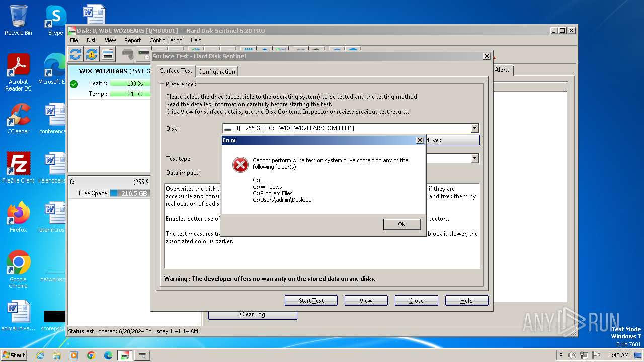
Task: Close the Surface Test dialog with X
Action: point(487,56)
